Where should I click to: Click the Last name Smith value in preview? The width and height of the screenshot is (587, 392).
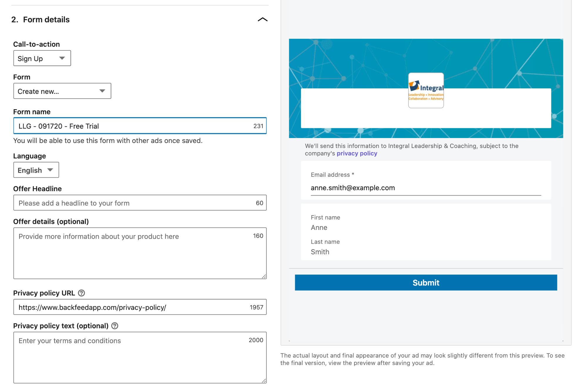(320, 252)
